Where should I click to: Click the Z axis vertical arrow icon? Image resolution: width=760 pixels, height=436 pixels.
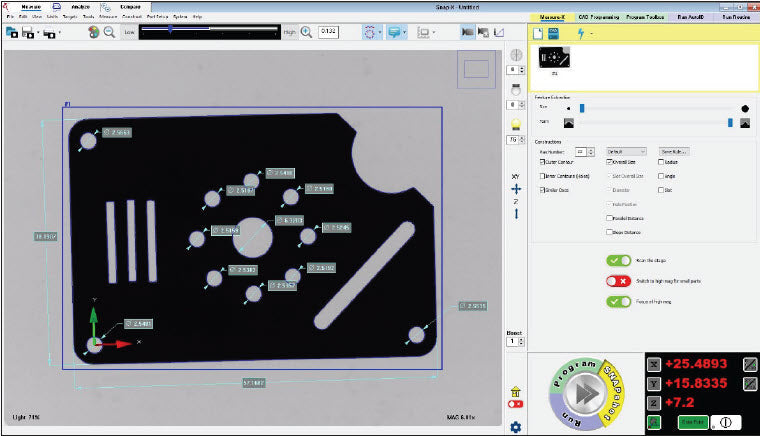516,213
